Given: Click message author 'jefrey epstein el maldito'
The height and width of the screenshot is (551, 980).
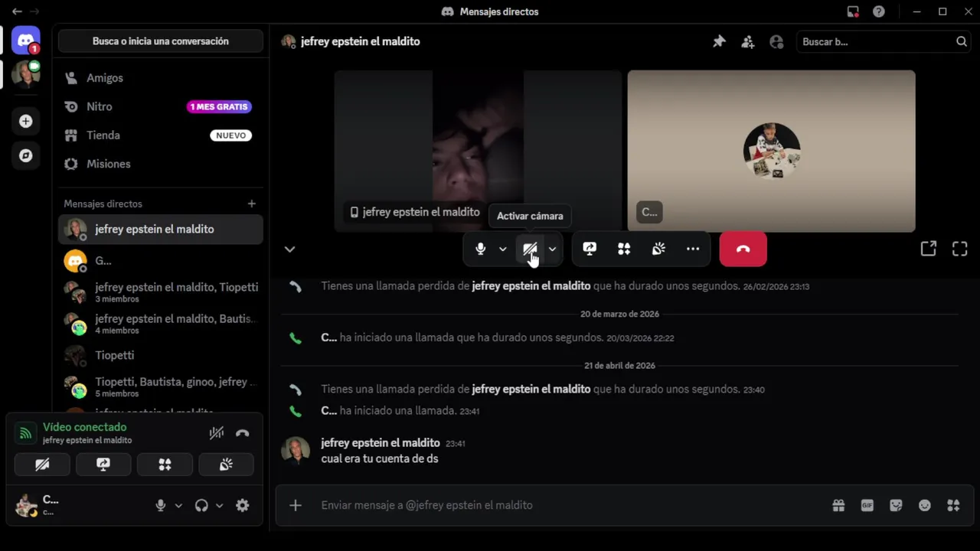Looking at the screenshot, I should (381, 442).
